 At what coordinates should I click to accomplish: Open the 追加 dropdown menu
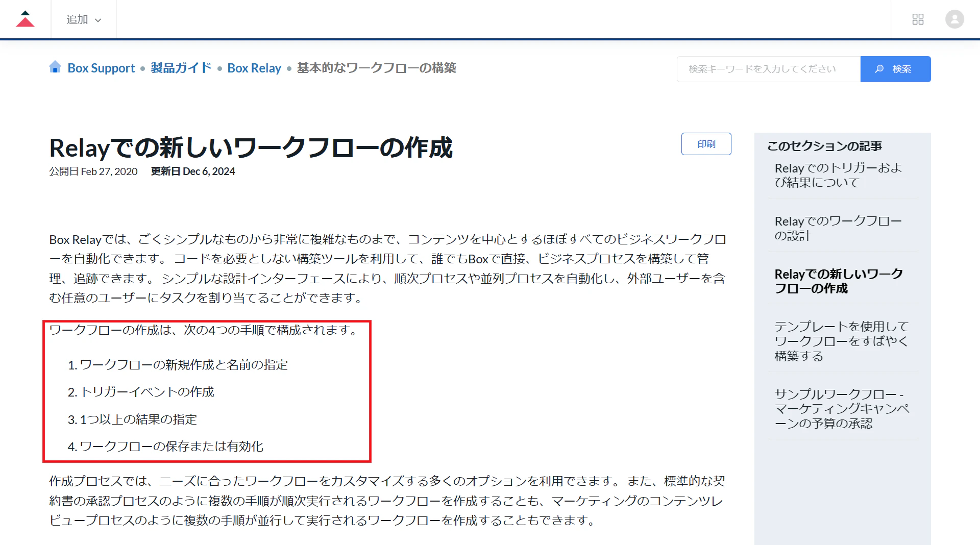pyautogui.click(x=84, y=19)
